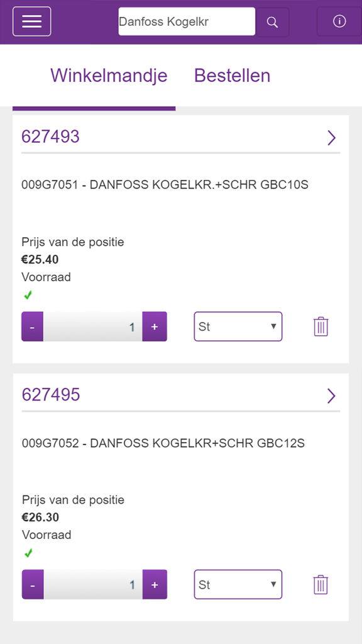
Task: Decrease quantity of GBC10S item
Action: 33,326
